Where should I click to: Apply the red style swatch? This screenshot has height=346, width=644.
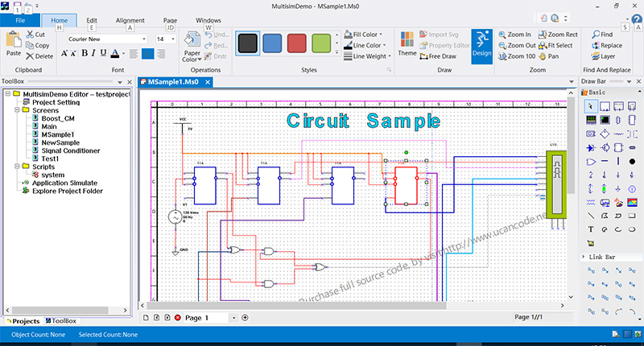tap(296, 43)
